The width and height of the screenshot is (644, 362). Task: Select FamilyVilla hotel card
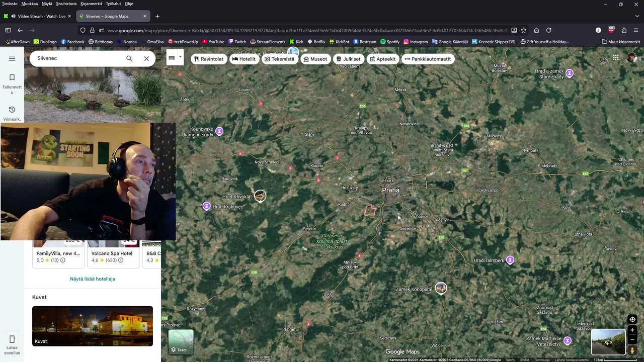[58, 254]
